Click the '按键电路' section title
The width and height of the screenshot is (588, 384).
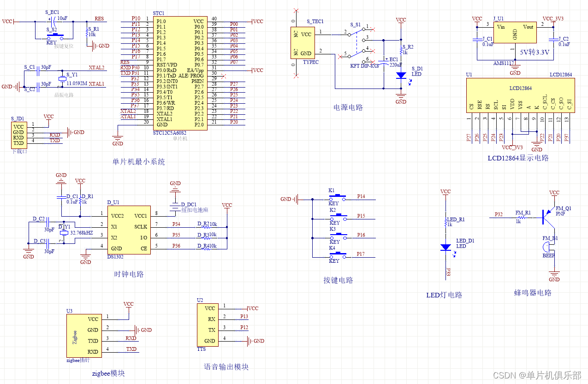coord(338,280)
